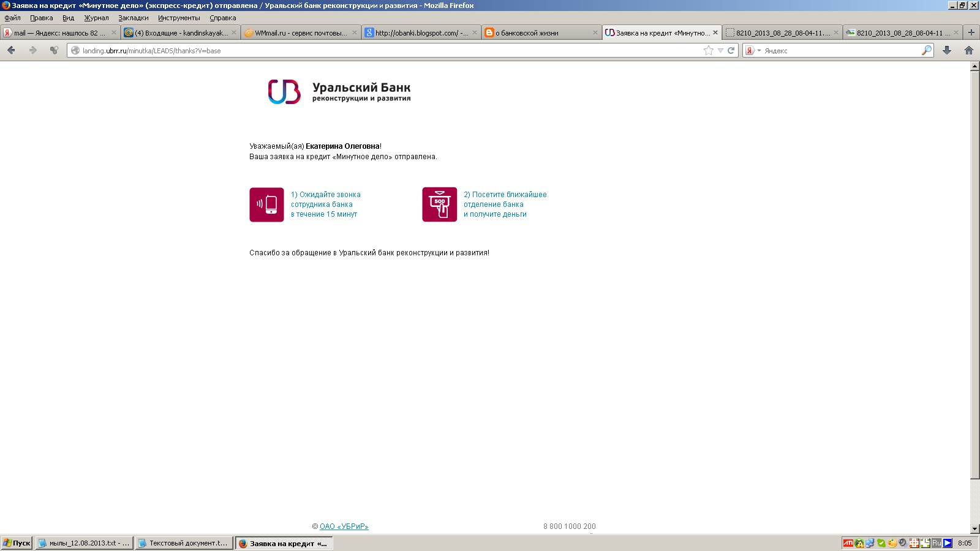The width and height of the screenshot is (980, 551).
Task: Click the orange palette tray icon
Action: (892, 543)
